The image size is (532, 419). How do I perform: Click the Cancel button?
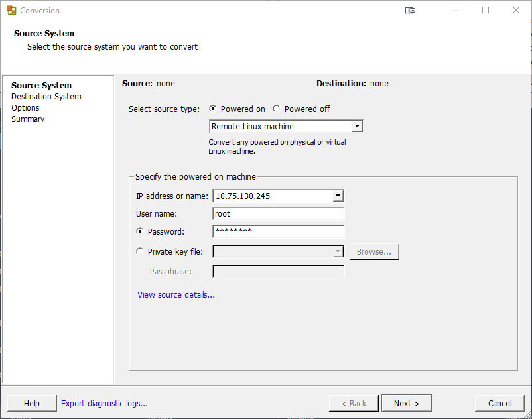[499, 403]
